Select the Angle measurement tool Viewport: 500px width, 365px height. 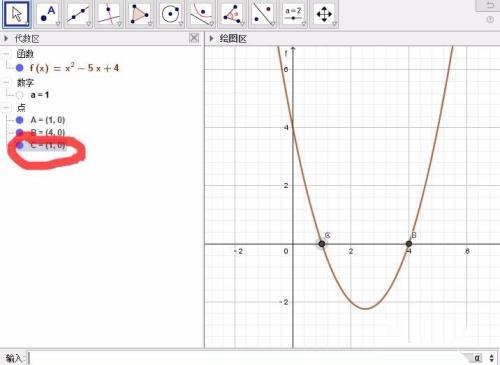point(232,14)
